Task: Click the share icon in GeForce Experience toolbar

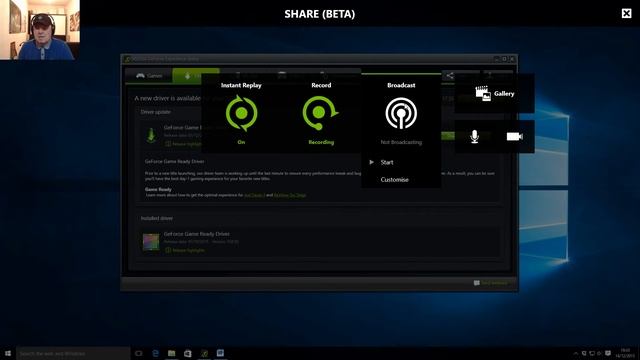Action: point(449,76)
